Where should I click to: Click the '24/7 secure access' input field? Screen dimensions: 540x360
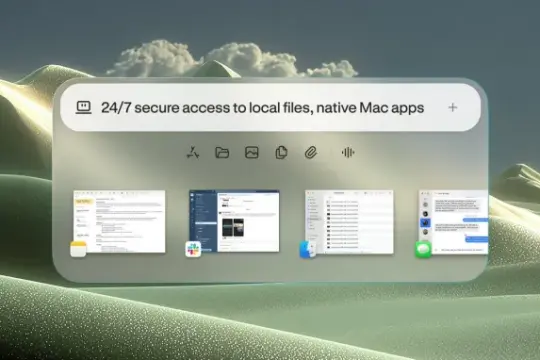tap(270, 107)
